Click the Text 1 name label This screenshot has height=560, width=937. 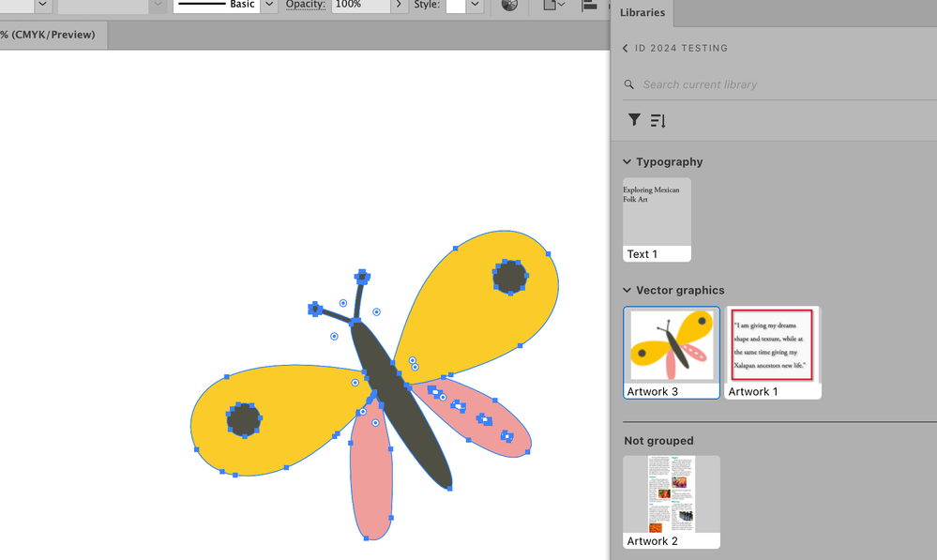point(642,254)
